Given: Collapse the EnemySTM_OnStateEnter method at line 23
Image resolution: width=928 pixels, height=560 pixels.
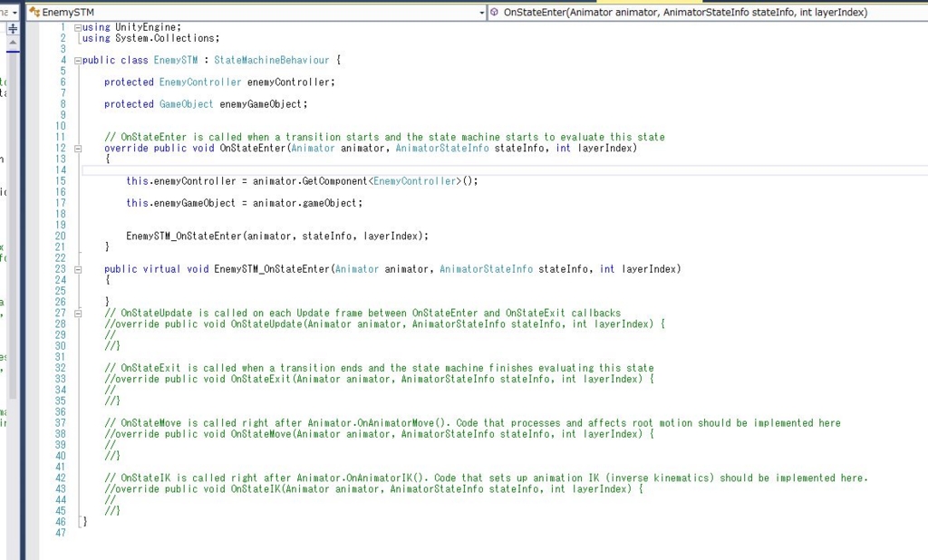Looking at the screenshot, I should (78, 269).
